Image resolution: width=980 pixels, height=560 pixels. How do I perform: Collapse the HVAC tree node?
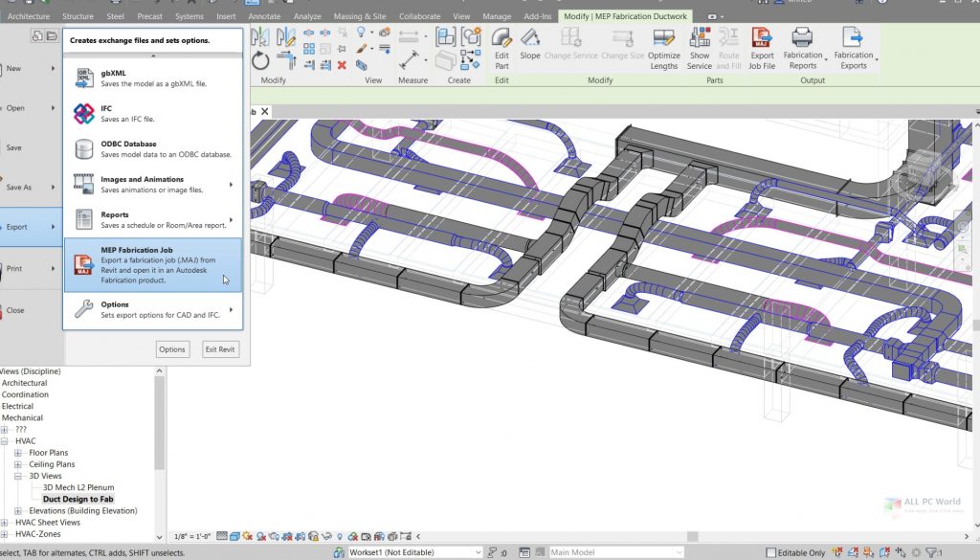click(5, 441)
